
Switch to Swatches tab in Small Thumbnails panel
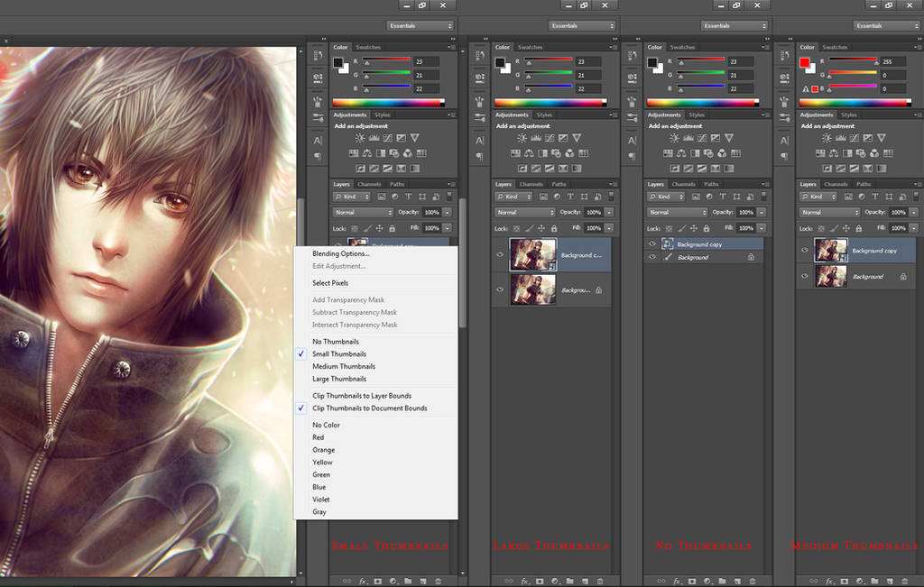coord(368,47)
